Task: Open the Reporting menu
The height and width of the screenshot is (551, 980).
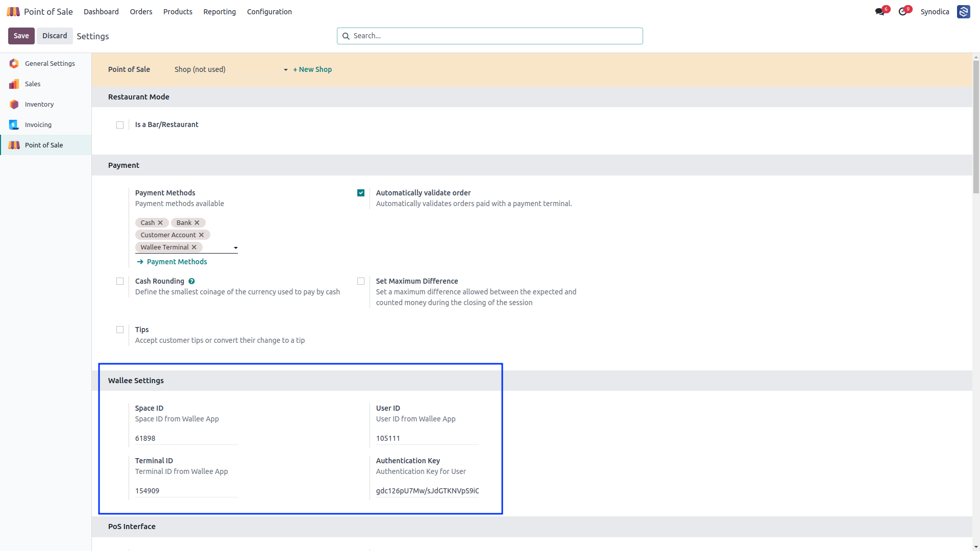Action: 219,12
